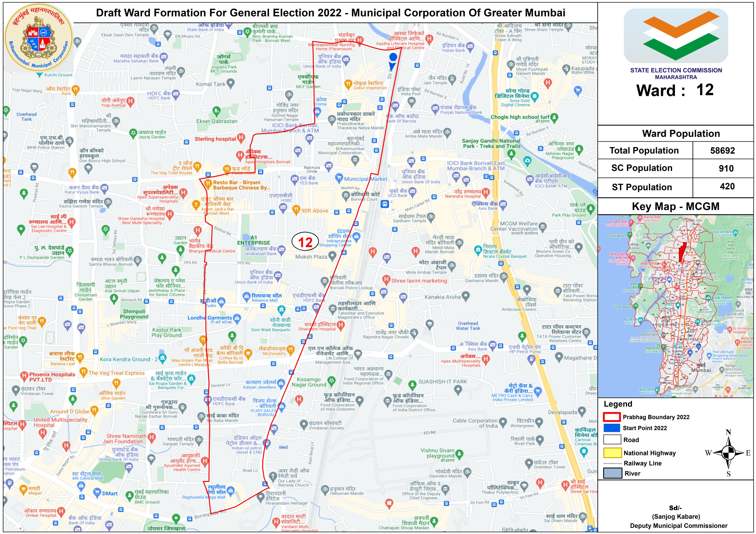This screenshot has height=534, width=756.
Task: Click the Kanakia Aroha location pin
Action: [465, 296]
